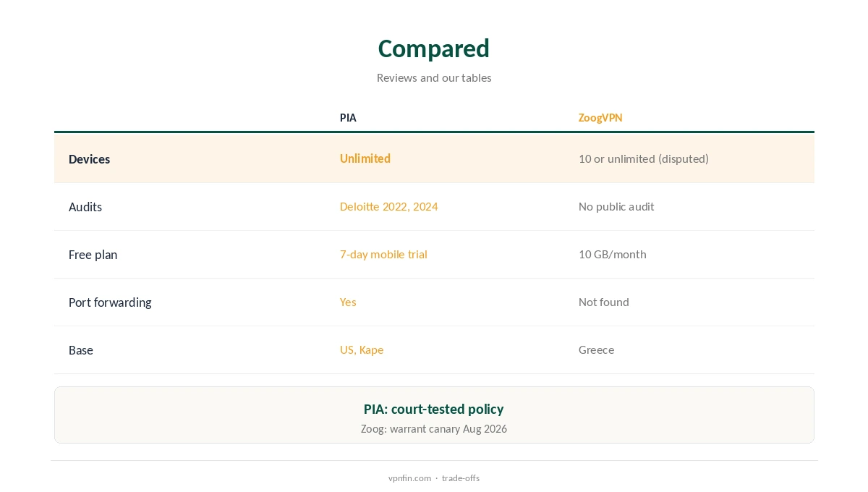The image size is (868, 492).
Task: Click the "Greece" cell
Action: pyautogui.click(x=597, y=349)
